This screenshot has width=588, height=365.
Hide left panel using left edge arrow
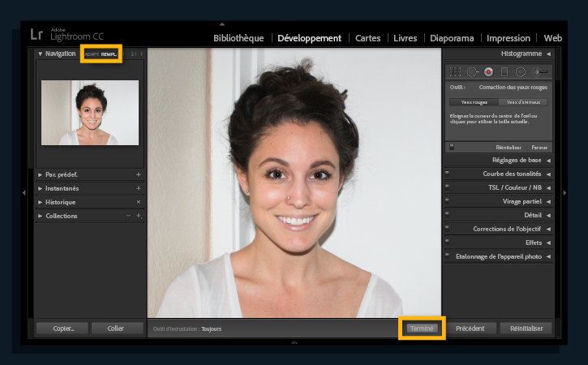tap(24, 193)
